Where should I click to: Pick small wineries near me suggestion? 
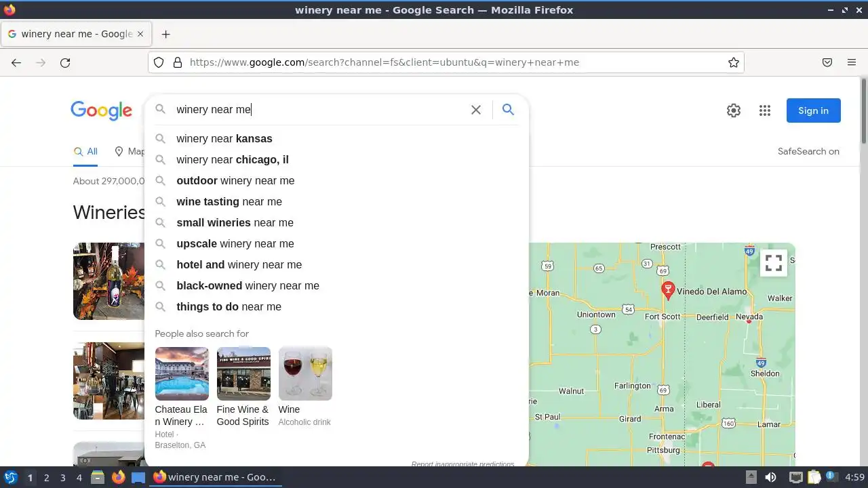click(x=336, y=222)
